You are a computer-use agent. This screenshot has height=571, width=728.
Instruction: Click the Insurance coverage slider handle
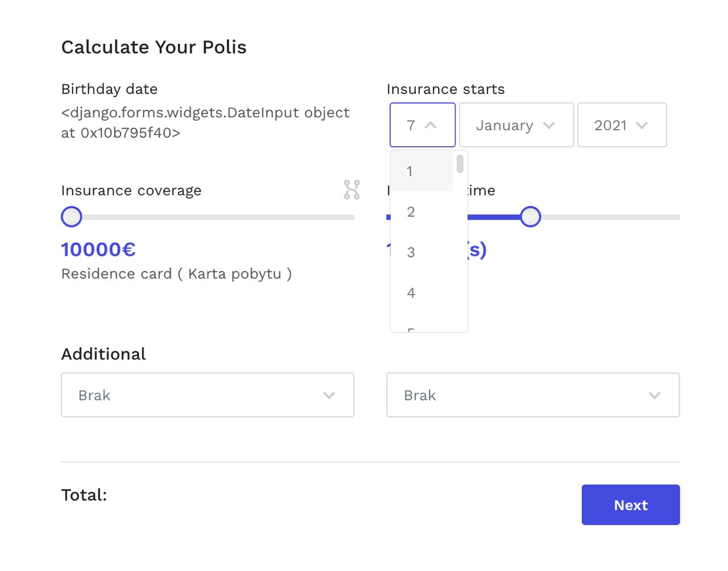(72, 217)
